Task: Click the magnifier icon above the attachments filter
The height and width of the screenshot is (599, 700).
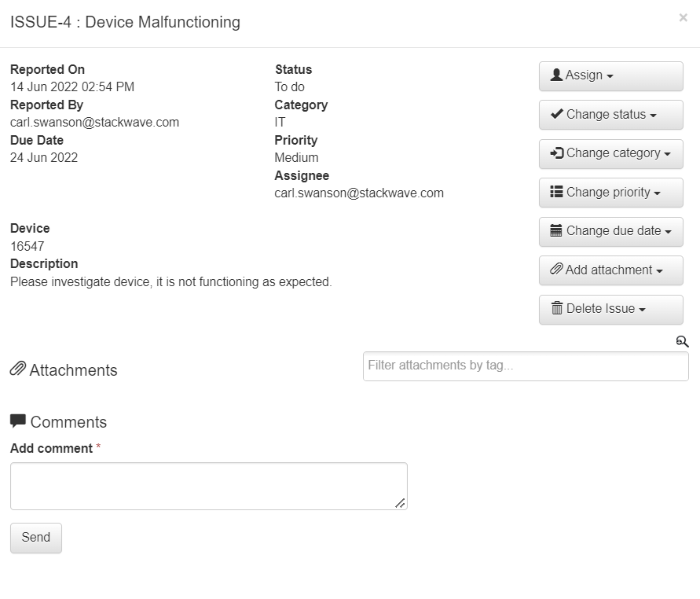Action: coord(682,341)
